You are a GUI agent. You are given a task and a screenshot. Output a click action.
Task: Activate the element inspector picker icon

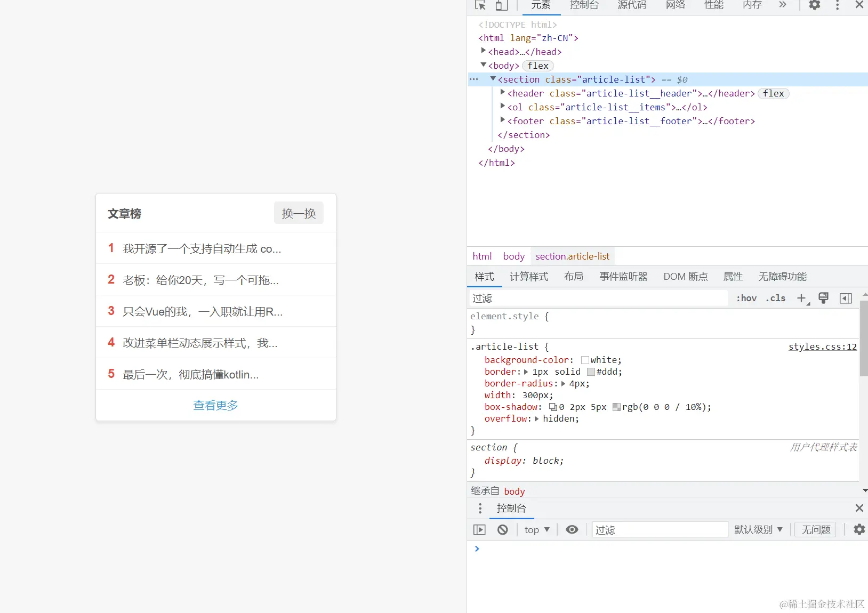click(x=480, y=5)
